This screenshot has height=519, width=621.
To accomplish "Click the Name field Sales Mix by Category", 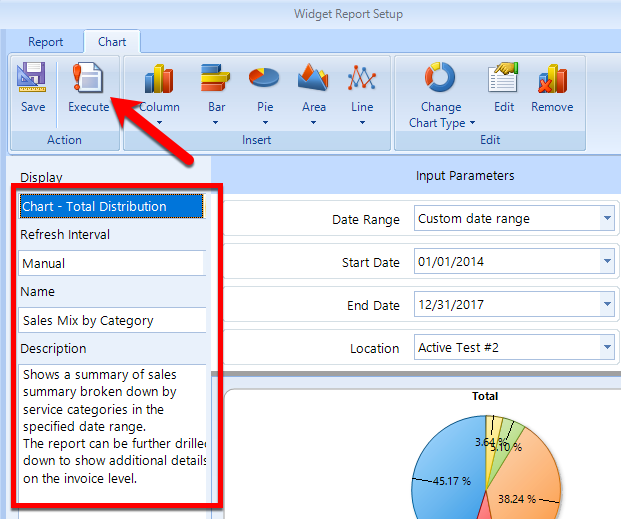I will pyautogui.click(x=110, y=321).
